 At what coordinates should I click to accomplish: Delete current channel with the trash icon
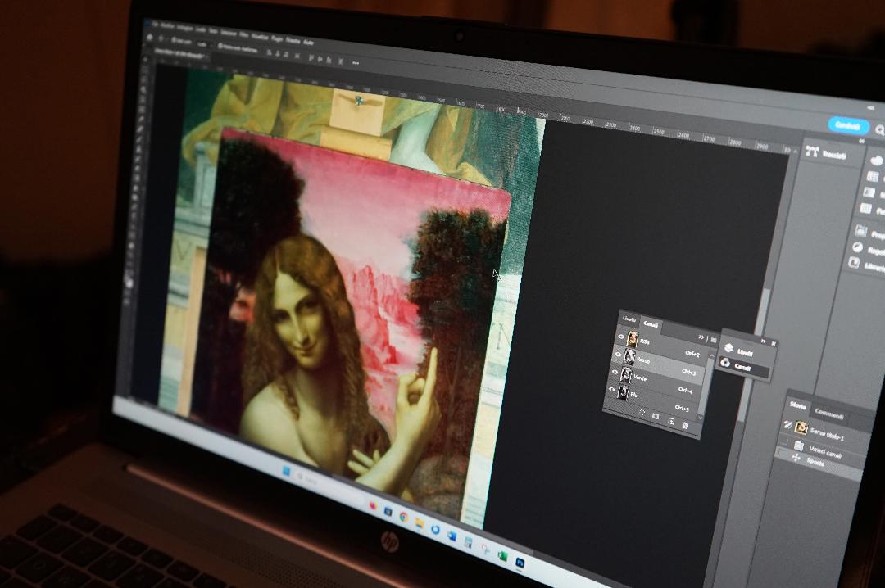(x=684, y=425)
